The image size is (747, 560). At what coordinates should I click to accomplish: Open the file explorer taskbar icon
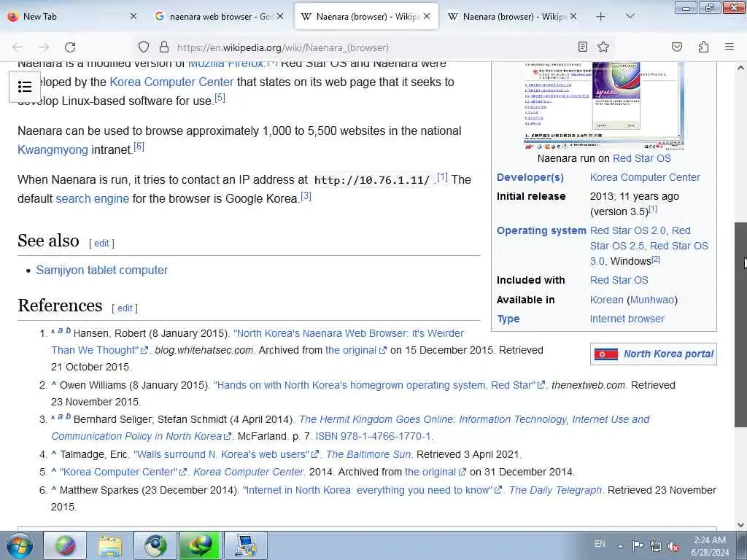click(111, 545)
